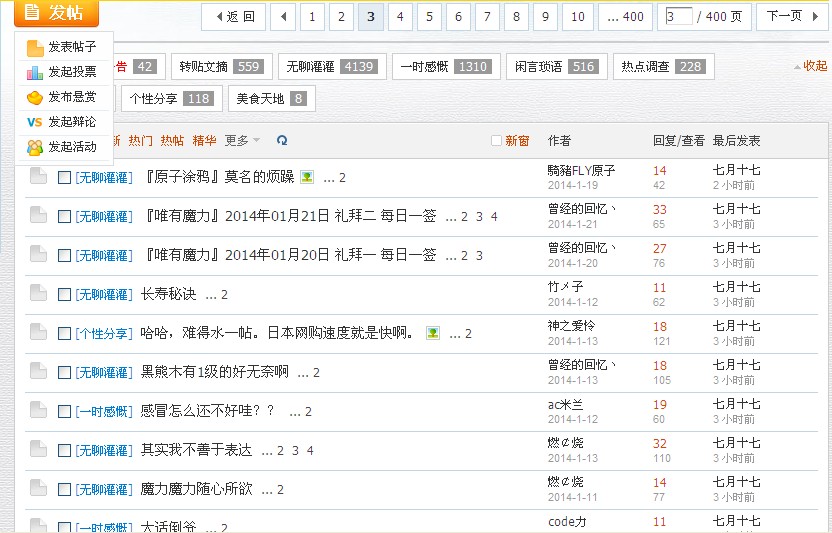832x533 pixels.
Task: Click the refresh icon beside 更多
Action: [x=282, y=141]
